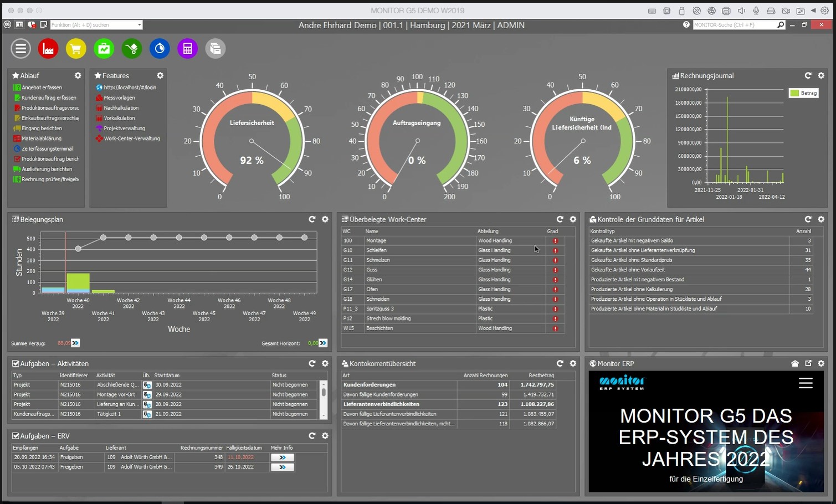Open help via the question mark icon
This screenshot has height=504, width=836.
pos(686,25)
